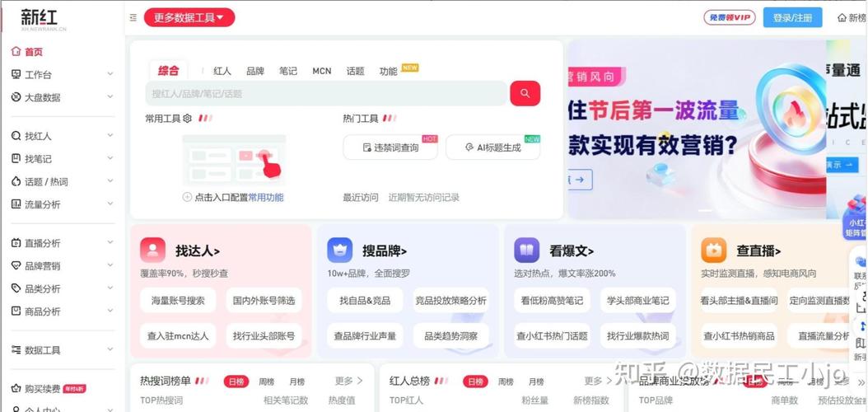Image resolution: width=868 pixels, height=412 pixels.
Task: Expand the 大盘数据 chevron
Action: (110, 96)
